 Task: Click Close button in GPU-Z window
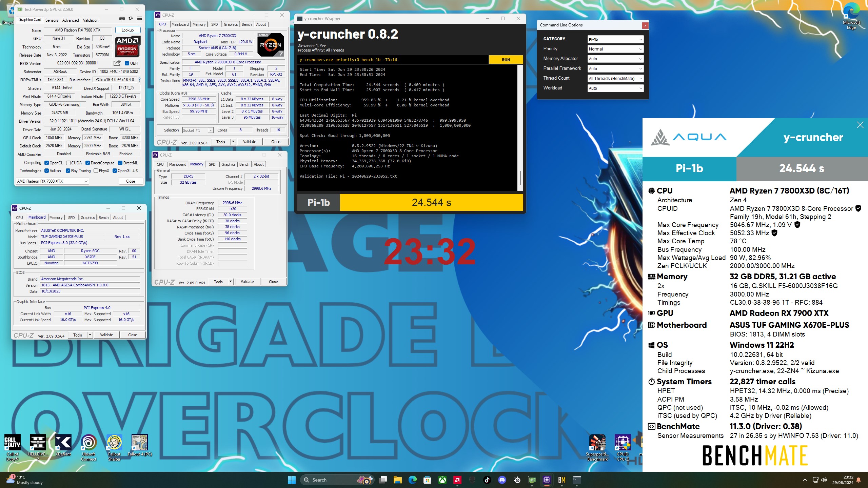coord(131,181)
